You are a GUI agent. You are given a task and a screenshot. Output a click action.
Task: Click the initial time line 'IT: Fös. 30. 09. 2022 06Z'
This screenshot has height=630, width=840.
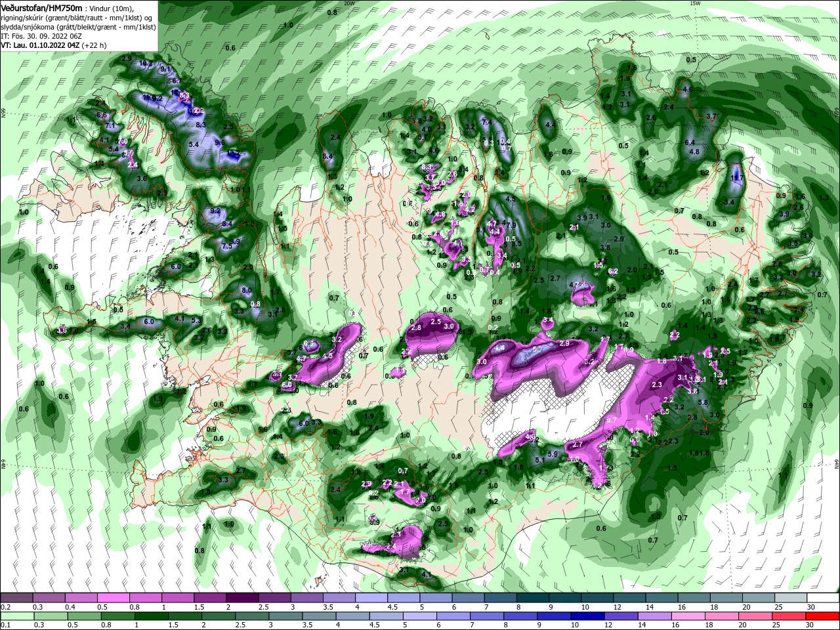pos(40,35)
